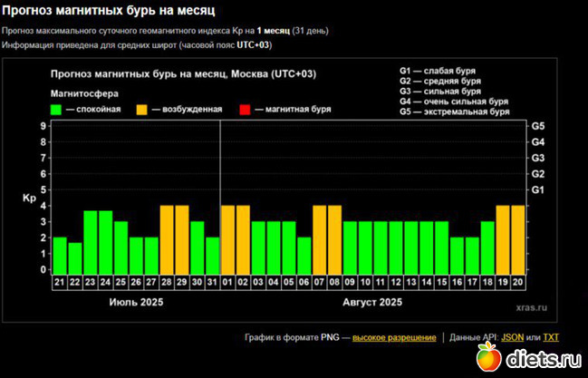
Task: Click the yellow excited legend swatch
Action: coord(143,110)
